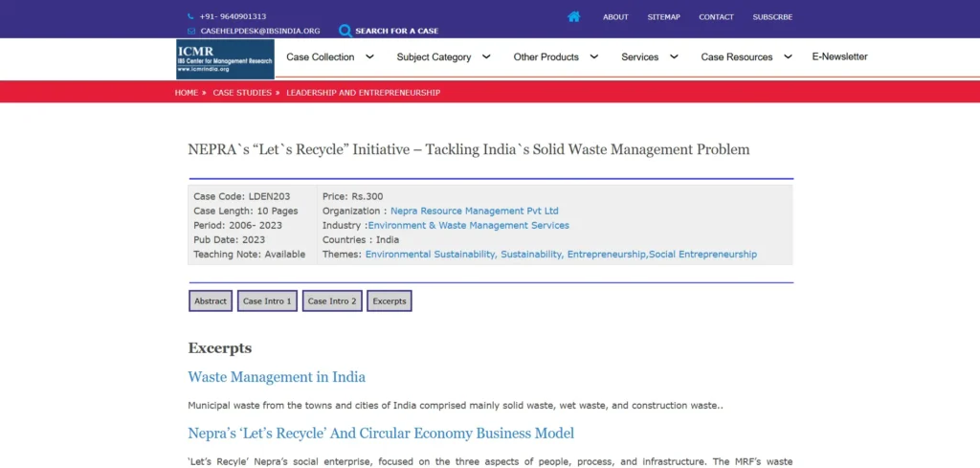Screen dimensions: 980x468
Task: Click the paragraph starting Municipal waste
Action: (x=456, y=406)
